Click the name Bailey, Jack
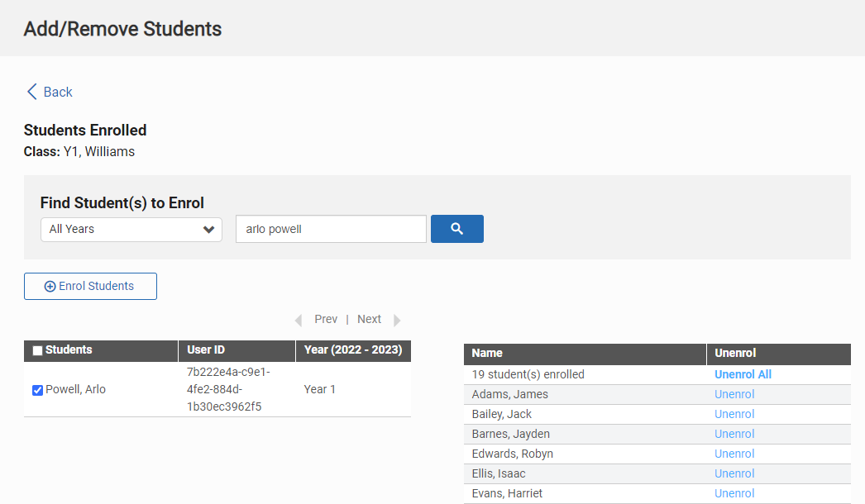This screenshot has height=504, width=865. pyautogui.click(x=501, y=414)
